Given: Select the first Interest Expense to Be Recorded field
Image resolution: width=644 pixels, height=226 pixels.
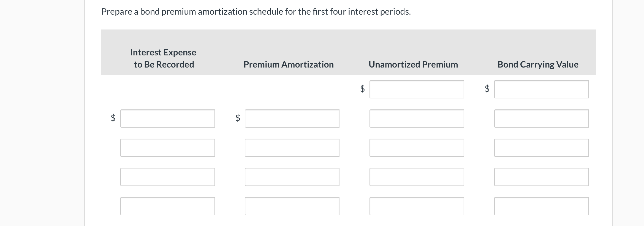Looking at the screenshot, I should pos(167,119).
